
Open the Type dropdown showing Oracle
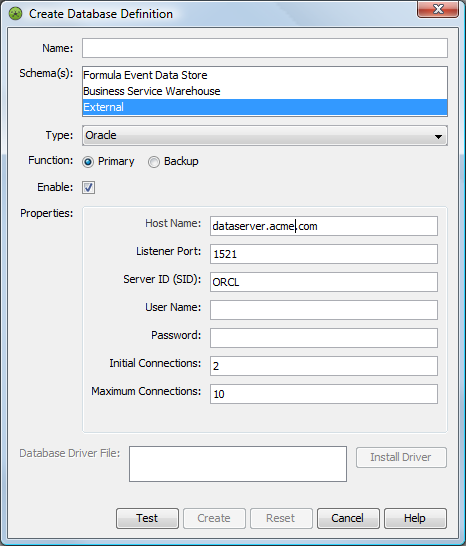tap(265, 135)
